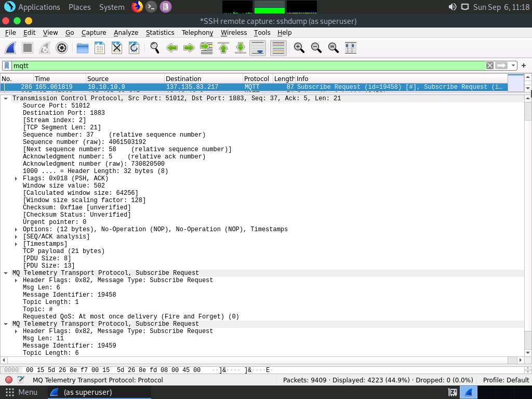The image size is (532, 399).
Task: Start a new live capture
Action: click(x=10, y=48)
